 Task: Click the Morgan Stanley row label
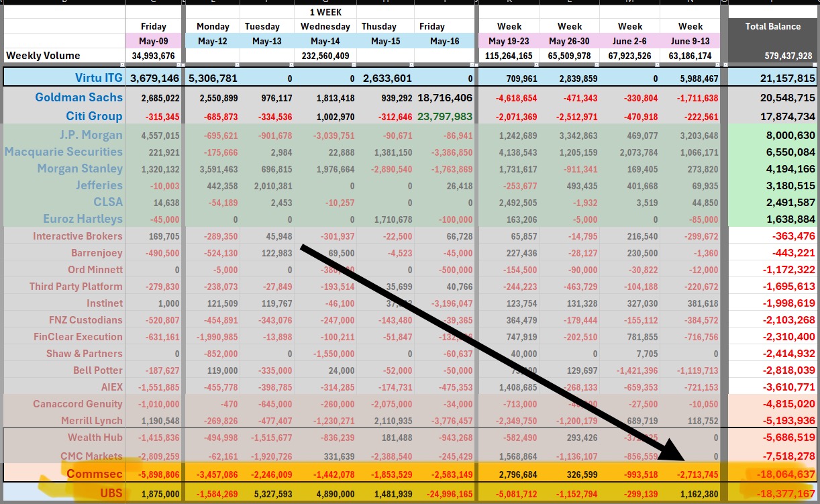(x=80, y=168)
